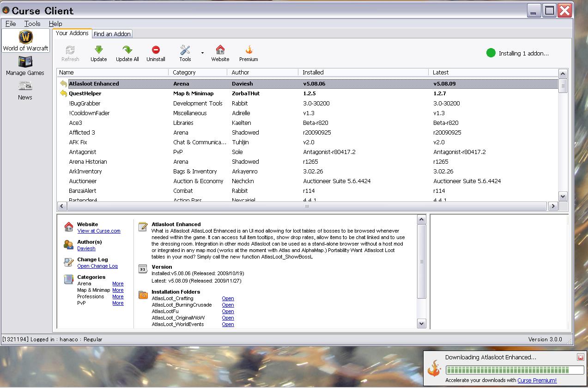Click More link next to Map & Minimap

coord(118,290)
